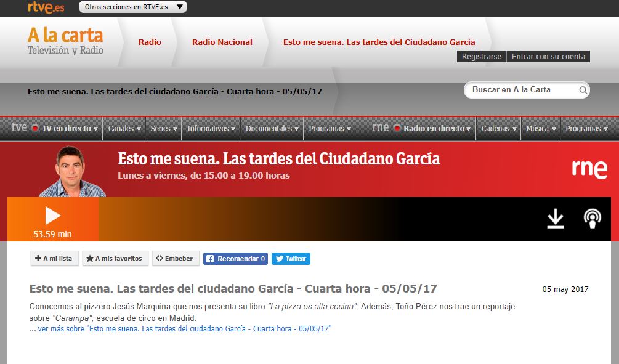619x364 pixels.
Task: Expand the TV Programas menu
Action: pos(330,128)
